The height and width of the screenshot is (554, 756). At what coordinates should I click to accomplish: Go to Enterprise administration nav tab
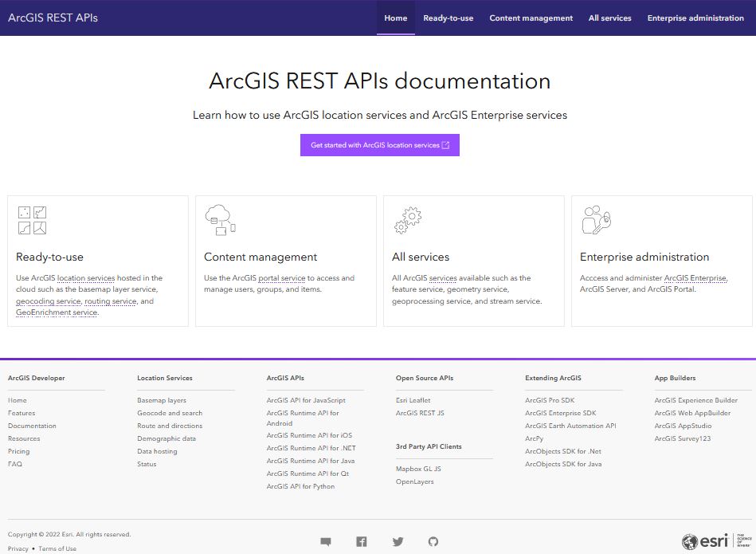point(695,18)
